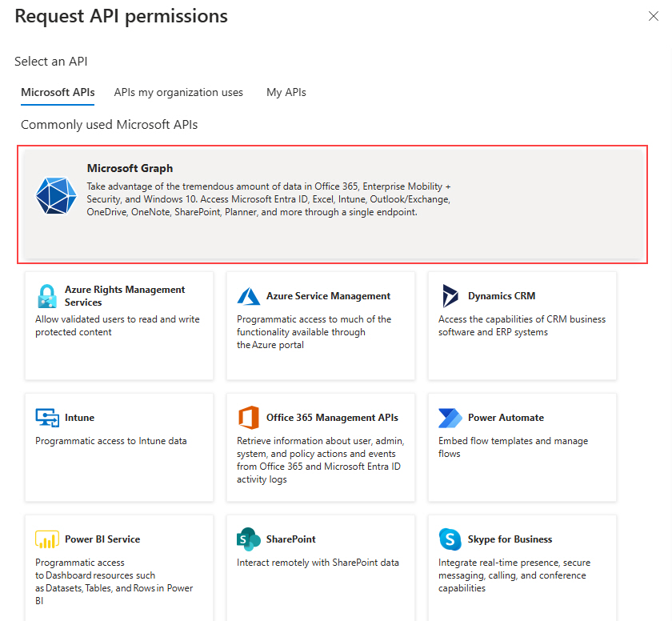Click the 'Request API permissions' title
Image resolution: width=672 pixels, height=621 pixels.
pos(122,17)
